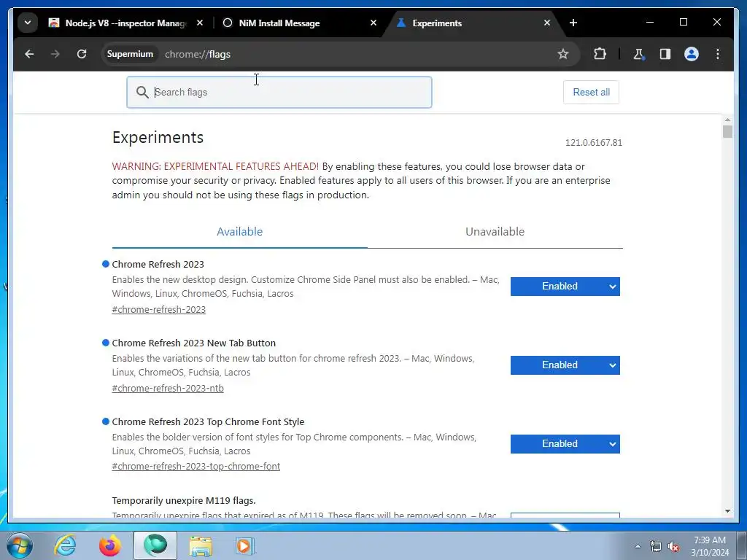Go back with the browser back arrow
The width and height of the screenshot is (747, 560).
(29, 54)
